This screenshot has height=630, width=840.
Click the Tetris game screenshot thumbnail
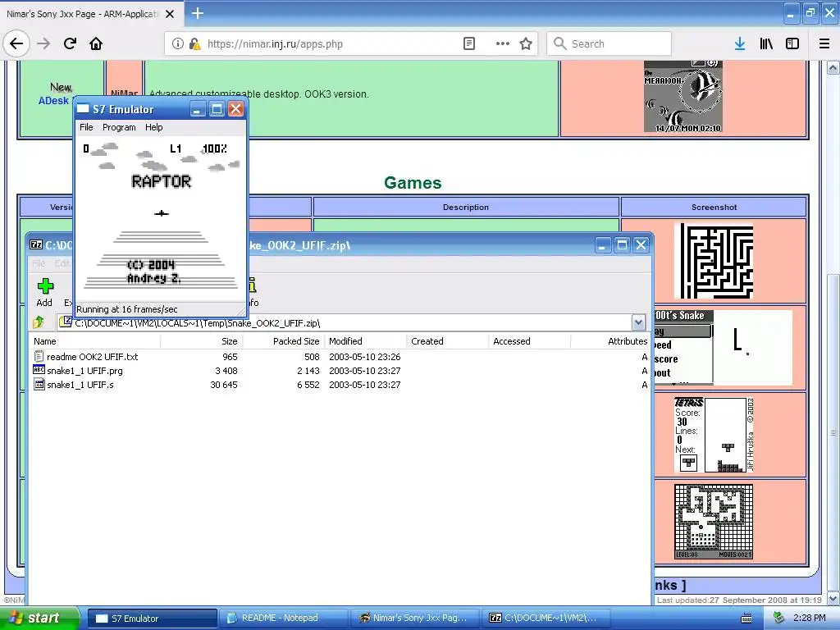pos(714,435)
